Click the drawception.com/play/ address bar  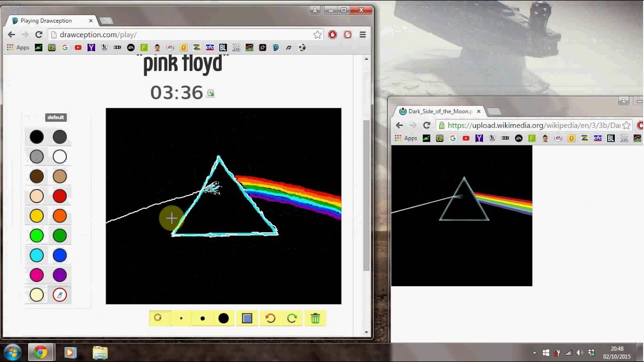tap(186, 35)
